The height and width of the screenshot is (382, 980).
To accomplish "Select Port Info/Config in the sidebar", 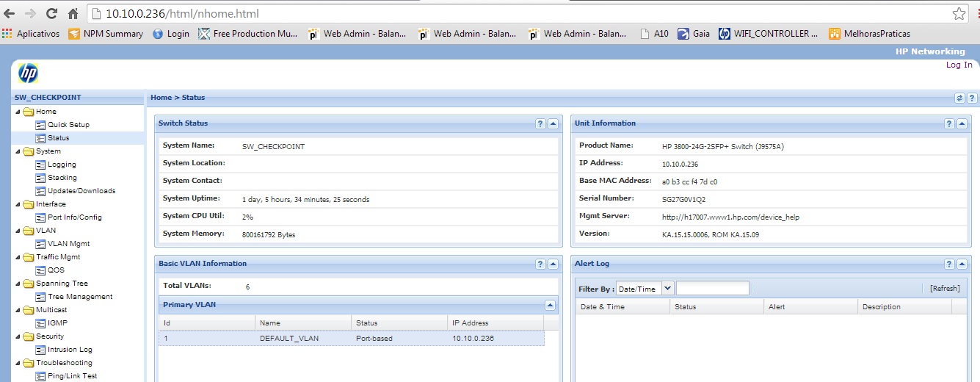I will pos(74,217).
